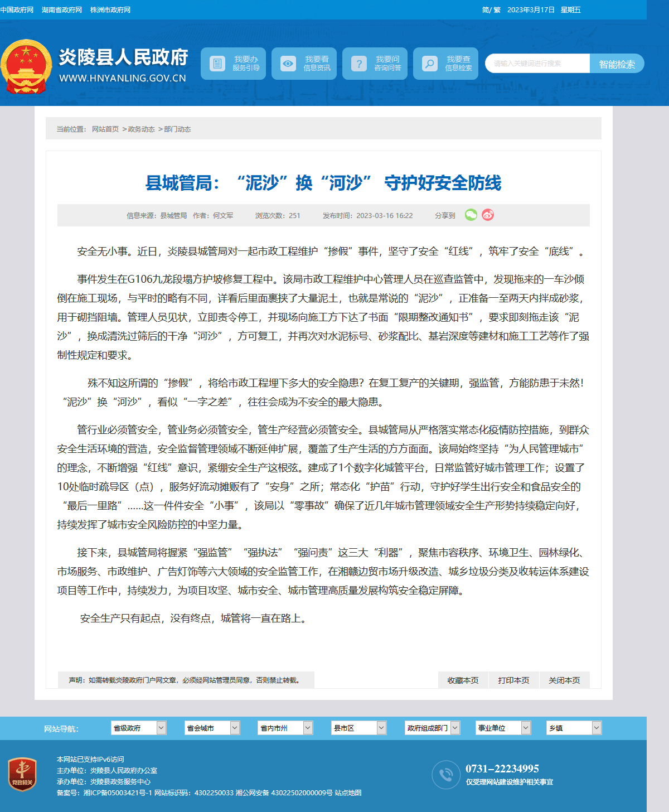The height and width of the screenshot is (812, 669).
Task: Click the 党政机关 badge icon
Action: click(x=22, y=775)
